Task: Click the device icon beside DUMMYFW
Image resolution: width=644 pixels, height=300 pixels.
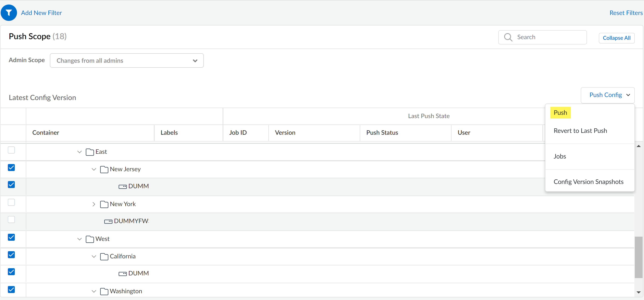Action: [108, 221]
